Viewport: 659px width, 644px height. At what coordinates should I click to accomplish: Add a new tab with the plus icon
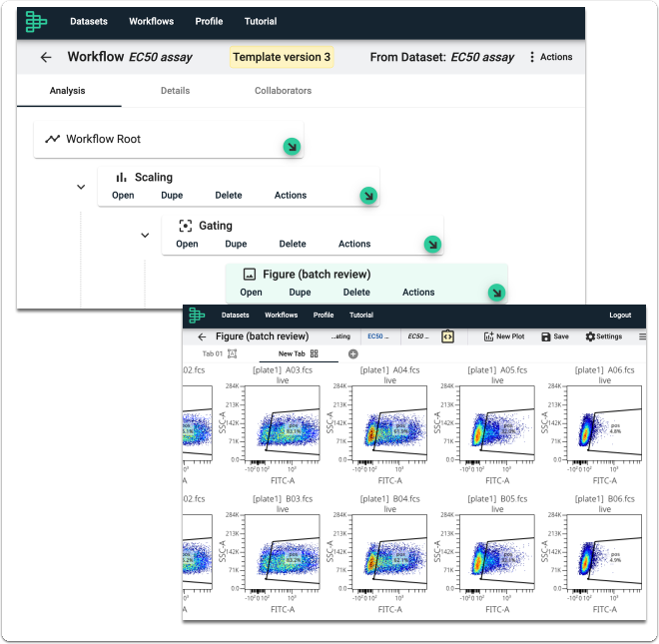click(353, 353)
